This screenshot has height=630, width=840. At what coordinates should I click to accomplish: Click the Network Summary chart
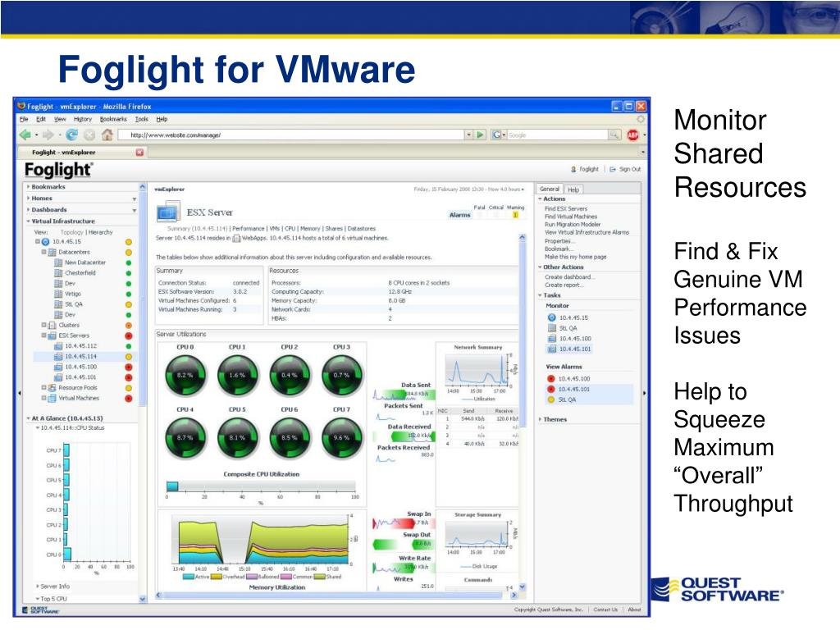[478, 370]
